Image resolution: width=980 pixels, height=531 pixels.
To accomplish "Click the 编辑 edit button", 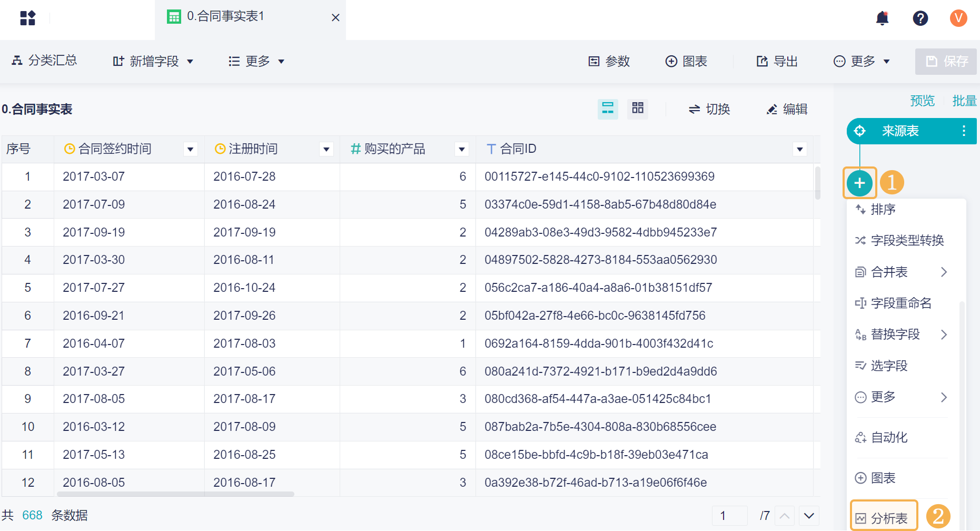I will click(787, 109).
